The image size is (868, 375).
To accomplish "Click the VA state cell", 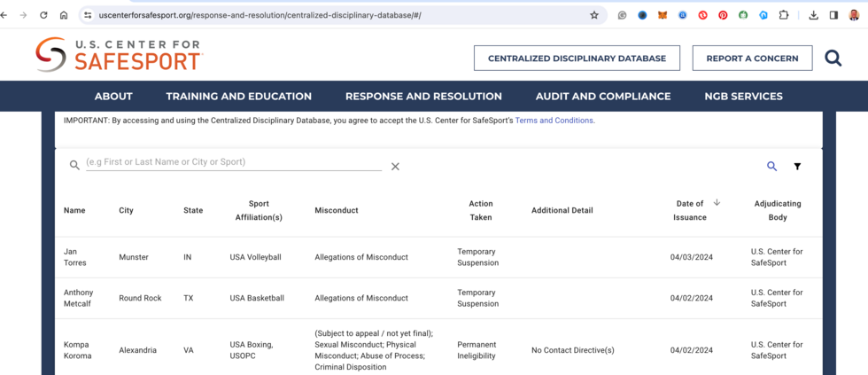I will pyautogui.click(x=188, y=350).
